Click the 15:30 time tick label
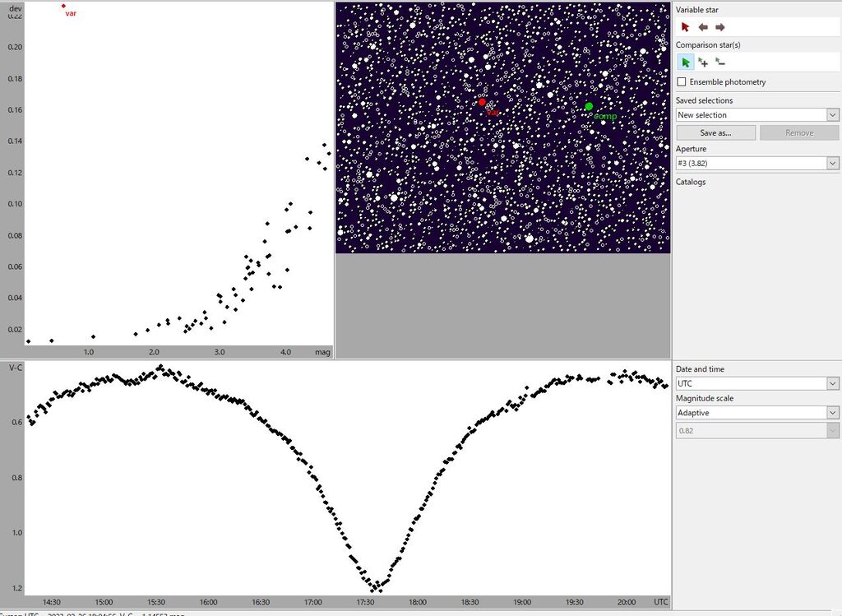 point(156,602)
